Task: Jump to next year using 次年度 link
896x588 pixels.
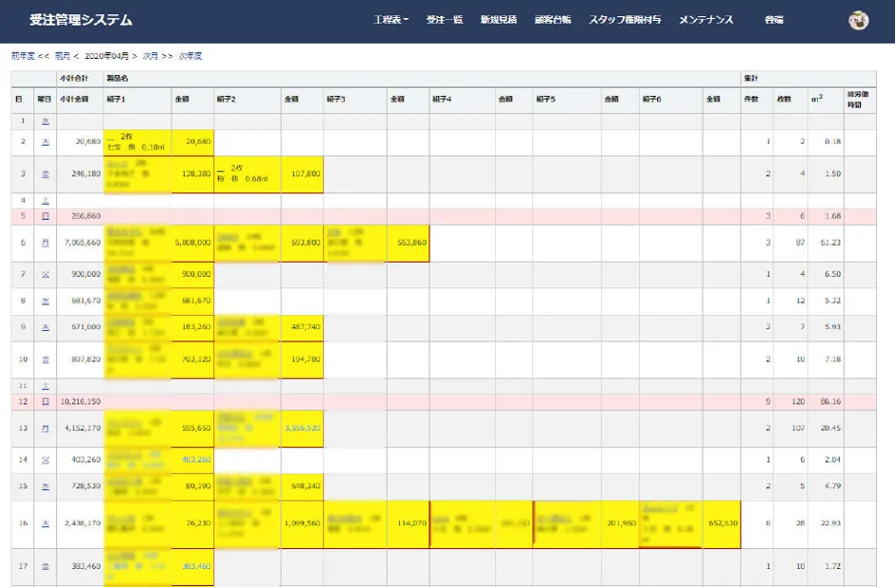Action: coord(188,55)
